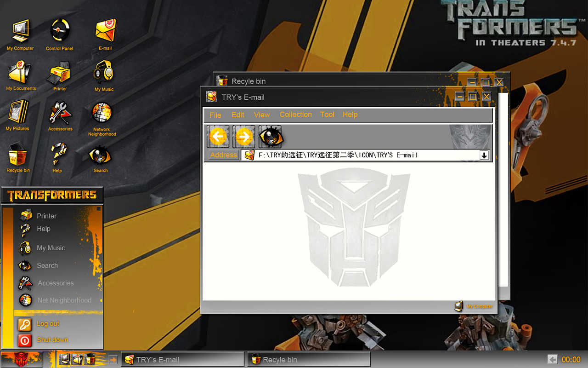Open the Collection menu
Screen dimensions: 588x368
point(295,115)
